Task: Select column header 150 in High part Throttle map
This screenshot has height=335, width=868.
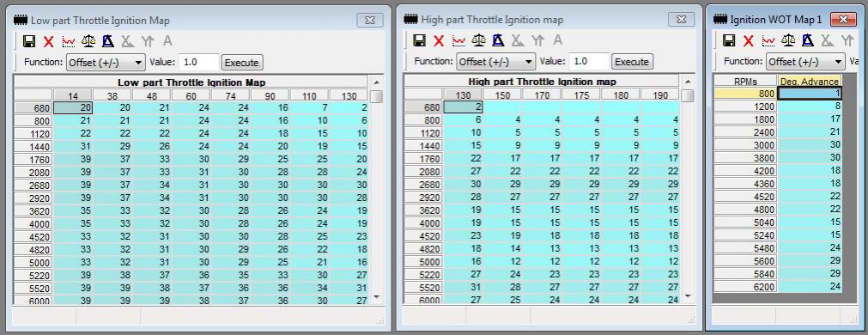Action: tap(502, 95)
